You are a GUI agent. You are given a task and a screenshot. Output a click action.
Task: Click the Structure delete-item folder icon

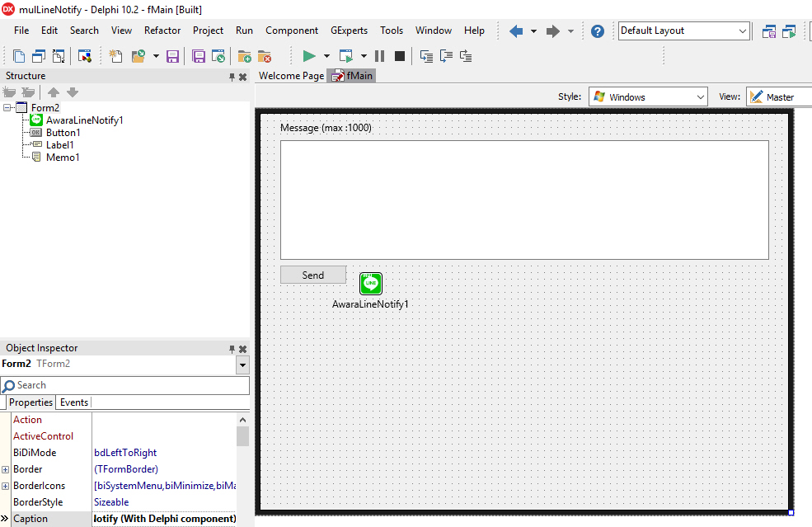tap(28, 92)
